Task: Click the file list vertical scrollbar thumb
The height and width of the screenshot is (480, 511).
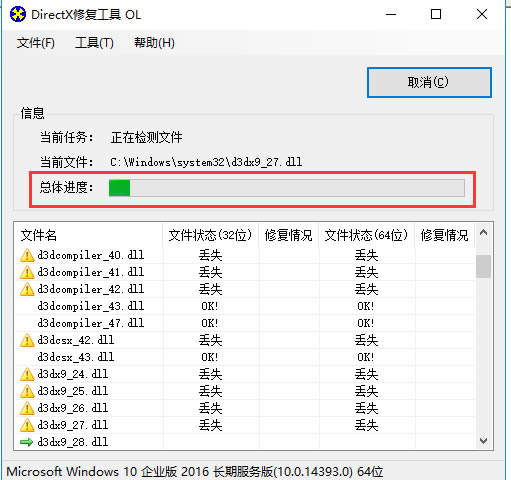Action: pos(483,266)
